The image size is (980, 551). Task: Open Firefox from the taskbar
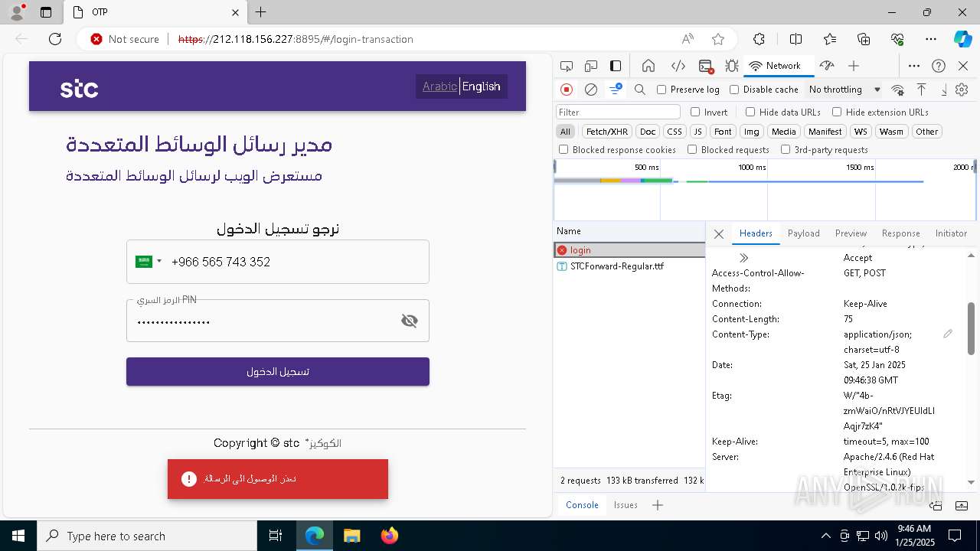pyautogui.click(x=390, y=536)
